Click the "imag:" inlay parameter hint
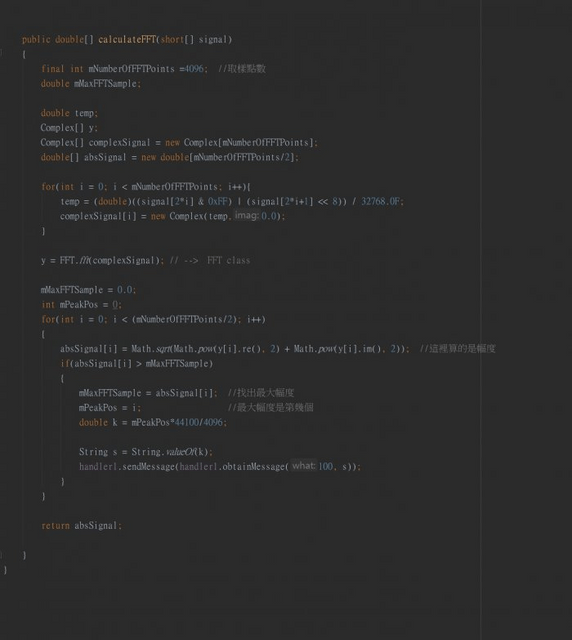The image size is (572, 640). 246,216
